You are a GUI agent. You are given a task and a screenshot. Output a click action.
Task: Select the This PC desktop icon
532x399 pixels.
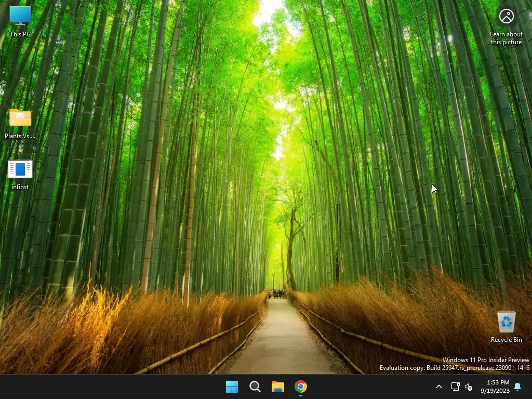tap(20, 21)
